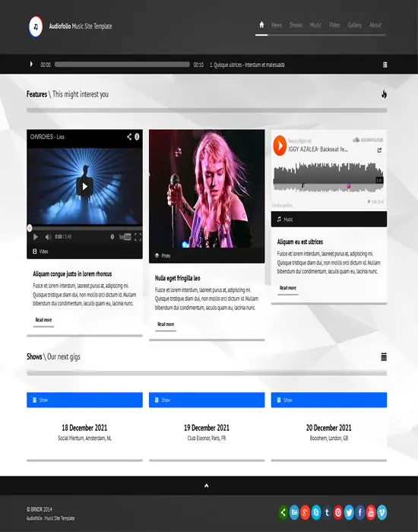Viewport: 418px width, 532px height.
Task: Open the Behance social icon
Action: [294, 512]
